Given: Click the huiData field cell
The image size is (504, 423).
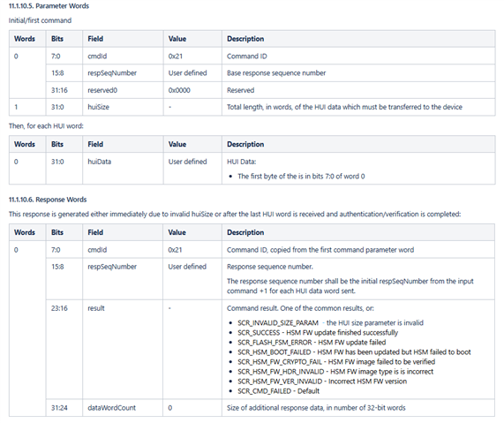Looking at the screenshot, I should 123,169.
